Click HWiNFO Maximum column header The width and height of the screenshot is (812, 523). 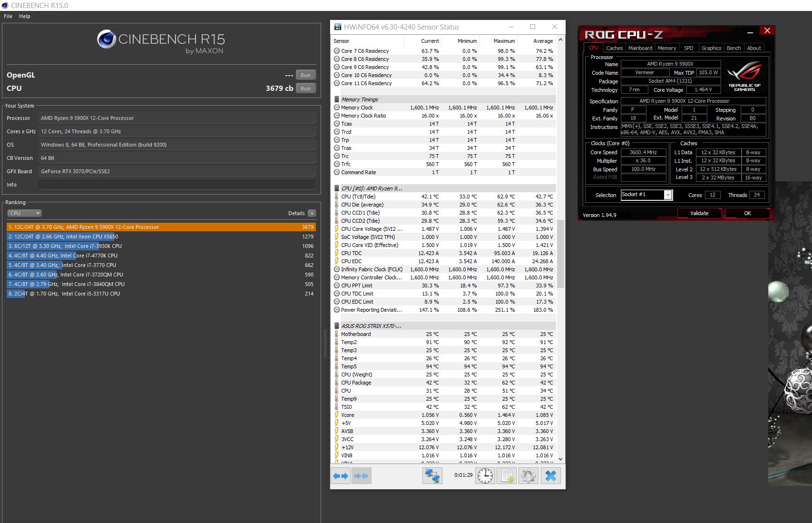click(x=499, y=41)
